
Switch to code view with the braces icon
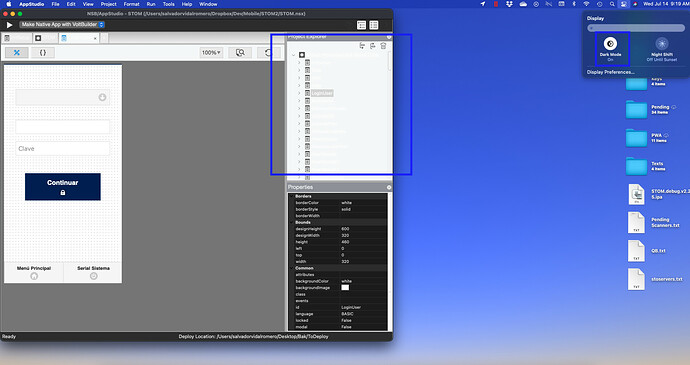coord(43,53)
